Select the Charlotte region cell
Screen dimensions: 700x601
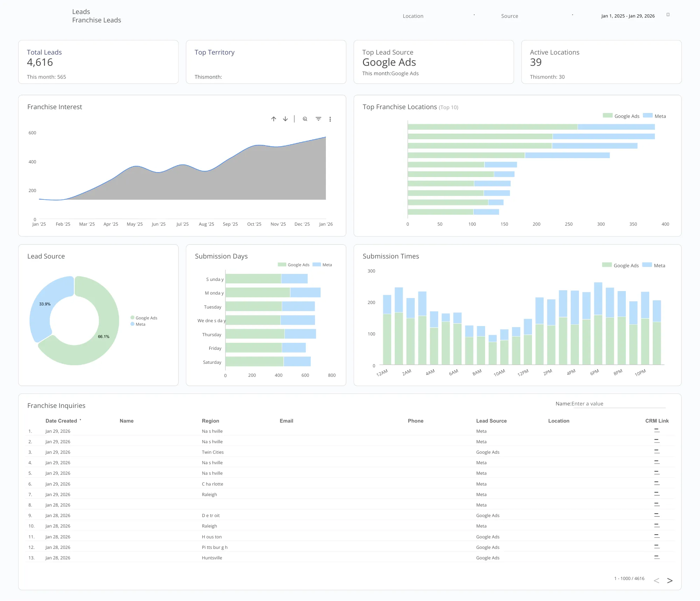(212, 484)
